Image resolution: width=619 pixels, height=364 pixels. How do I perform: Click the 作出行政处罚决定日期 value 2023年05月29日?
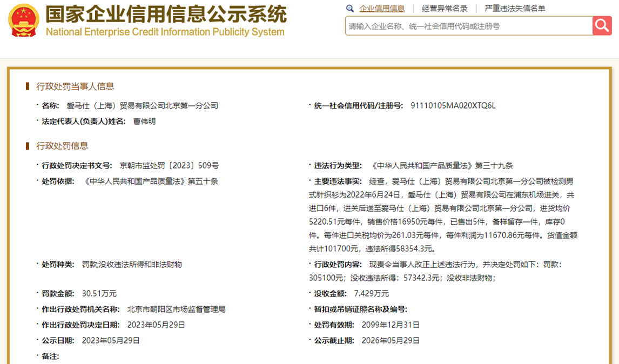click(156, 325)
